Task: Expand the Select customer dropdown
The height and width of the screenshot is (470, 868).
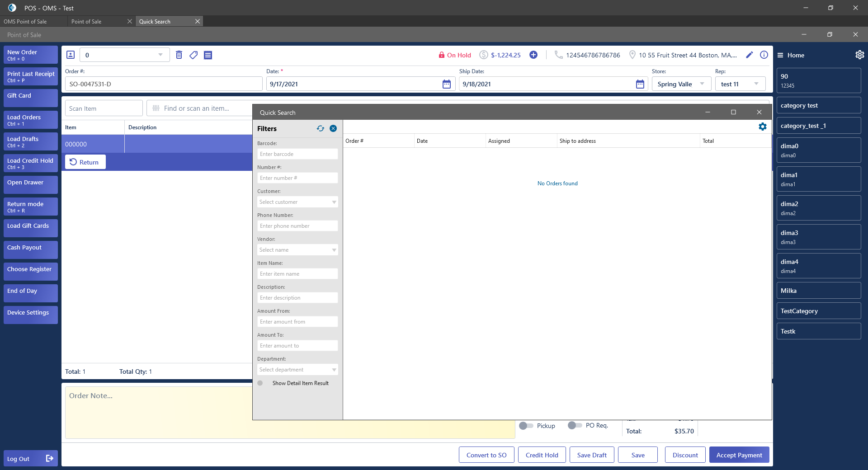Action: [297, 202]
